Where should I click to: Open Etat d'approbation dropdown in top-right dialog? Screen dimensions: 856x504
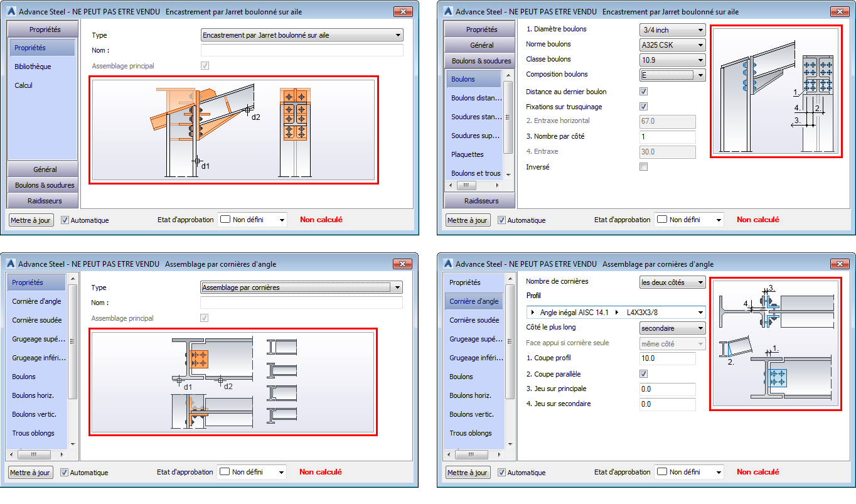[x=689, y=220]
